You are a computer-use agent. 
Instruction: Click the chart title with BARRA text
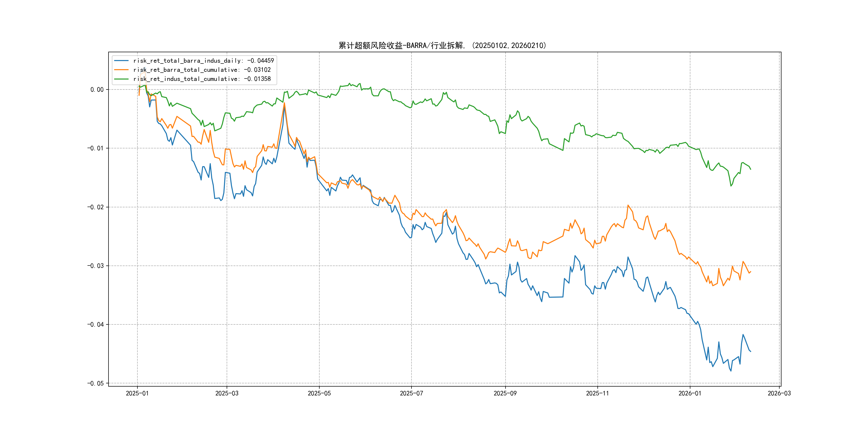pos(442,46)
